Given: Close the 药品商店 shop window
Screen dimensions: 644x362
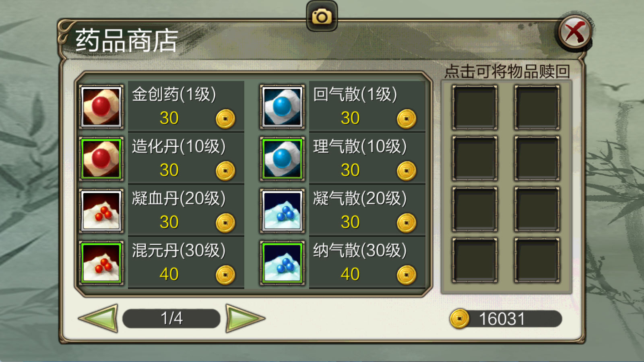Looking at the screenshot, I should [x=575, y=32].
